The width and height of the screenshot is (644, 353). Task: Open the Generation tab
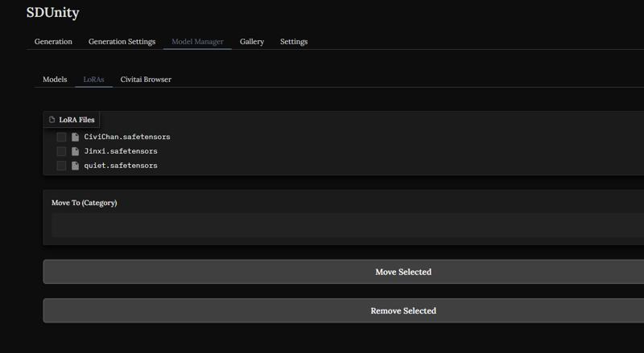click(x=53, y=42)
